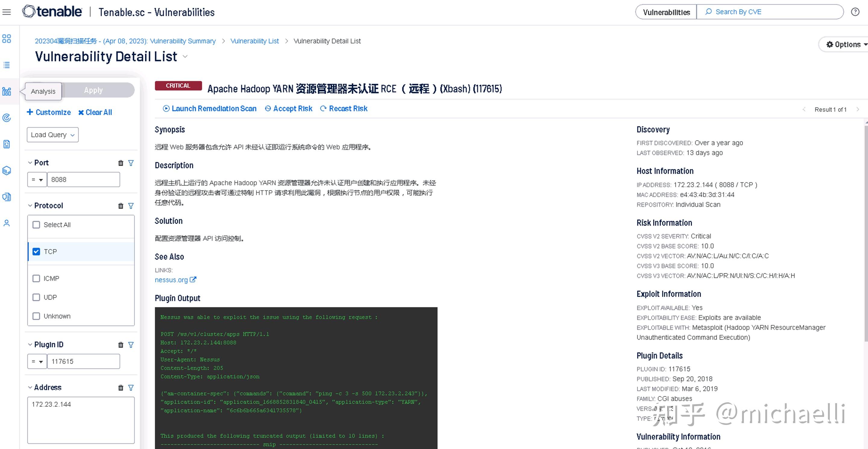Image resolution: width=868 pixels, height=449 pixels.
Task: Expand the Vulnerability Detail List title dropdown
Action: click(185, 57)
